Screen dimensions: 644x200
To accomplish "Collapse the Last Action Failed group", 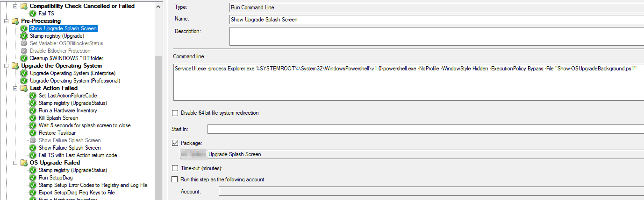I will pos(15,88).
